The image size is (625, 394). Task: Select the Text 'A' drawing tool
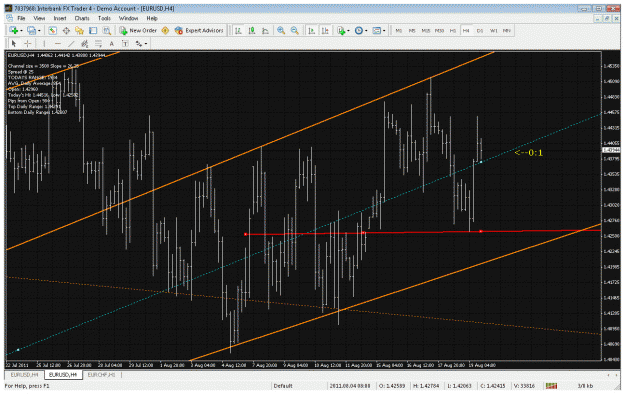(x=112, y=43)
